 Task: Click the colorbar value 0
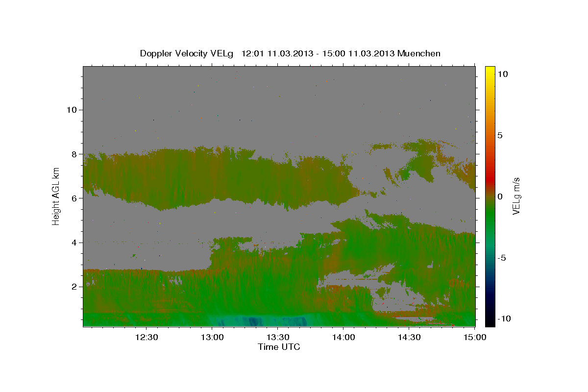click(x=500, y=196)
